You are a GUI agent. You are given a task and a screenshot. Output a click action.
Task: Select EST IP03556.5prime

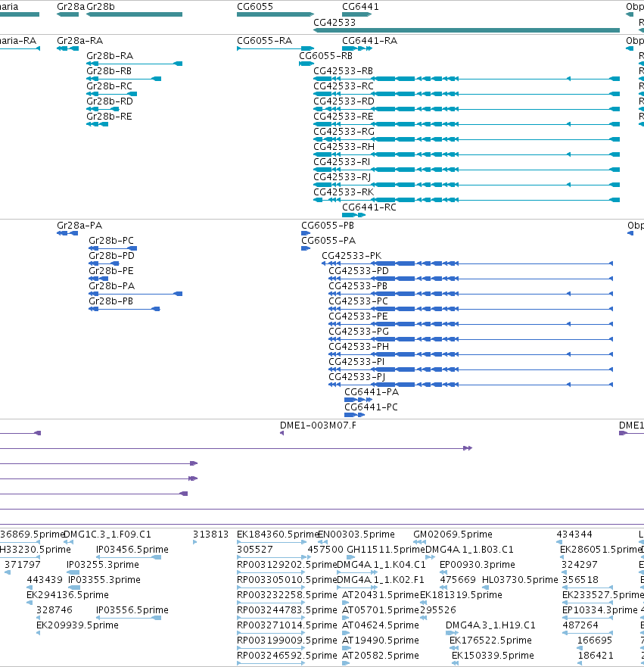(129, 618)
